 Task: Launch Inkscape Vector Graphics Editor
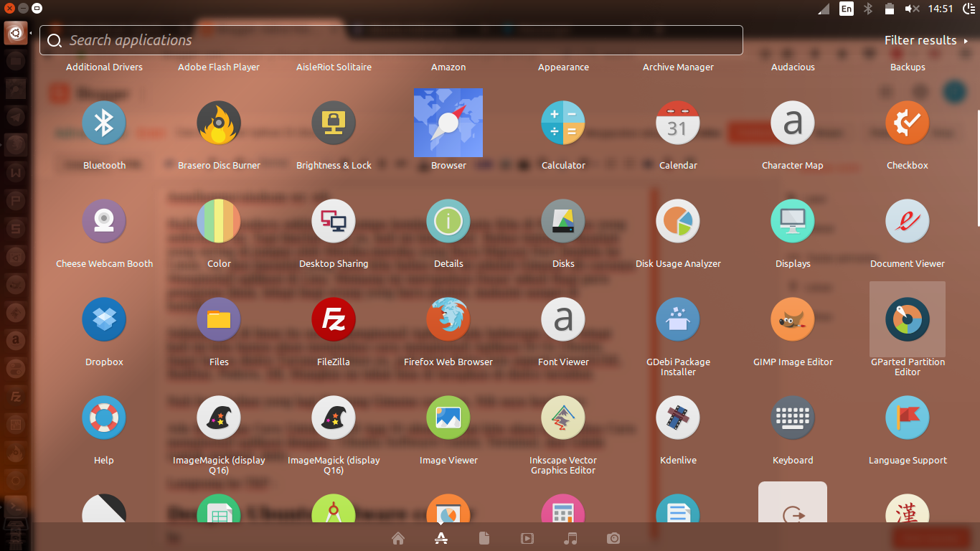pyautogui.click(x=563, y=418)
